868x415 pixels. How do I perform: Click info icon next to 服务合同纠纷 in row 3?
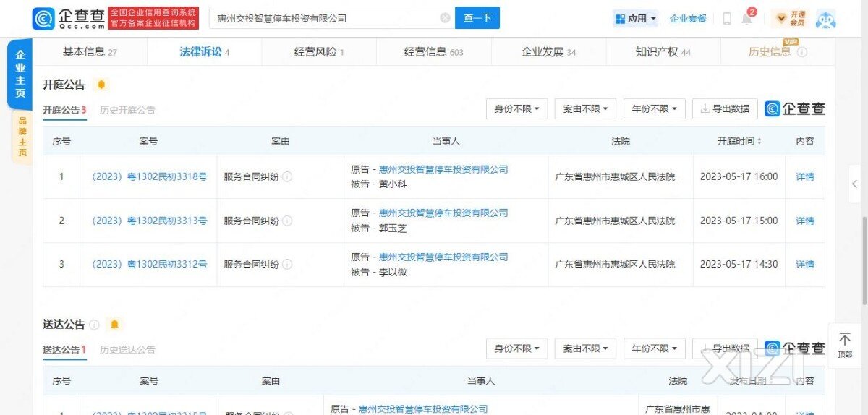[286, 265]
